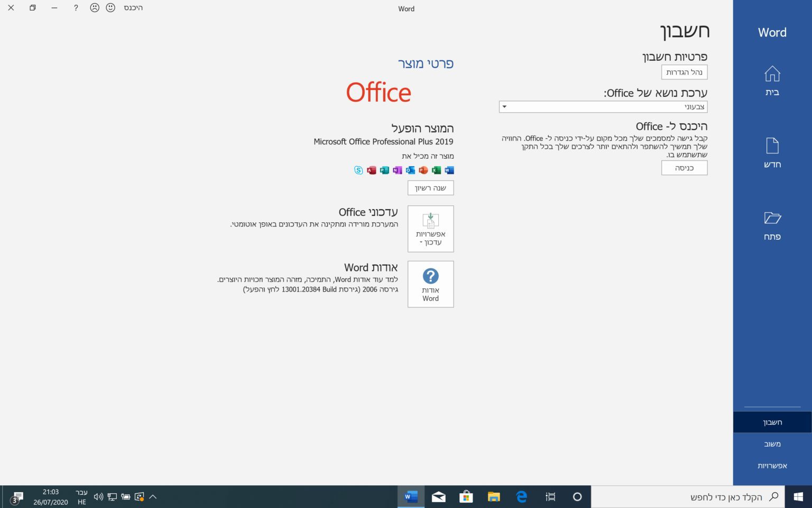
Task: Open the help question mark in title bar
Action: click(76, 8)
